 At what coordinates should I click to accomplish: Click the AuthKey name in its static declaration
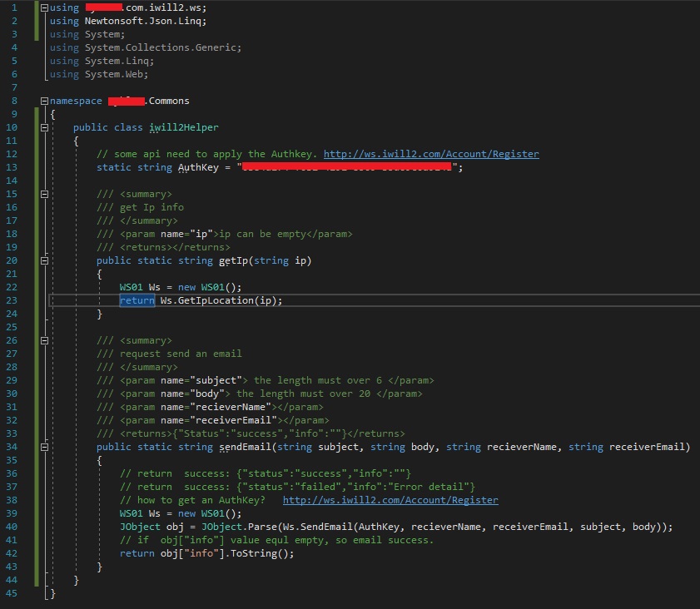tap(199, 167)
